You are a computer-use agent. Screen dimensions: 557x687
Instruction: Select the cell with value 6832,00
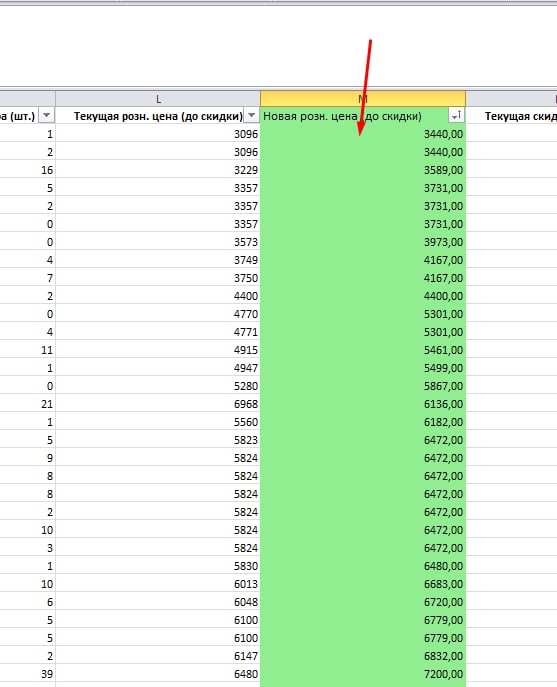(x=363, y=656)
